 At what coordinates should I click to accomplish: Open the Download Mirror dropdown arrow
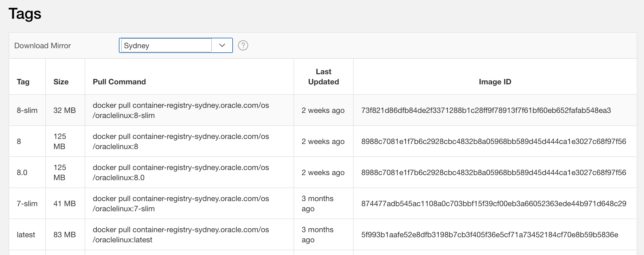(222, 45)
